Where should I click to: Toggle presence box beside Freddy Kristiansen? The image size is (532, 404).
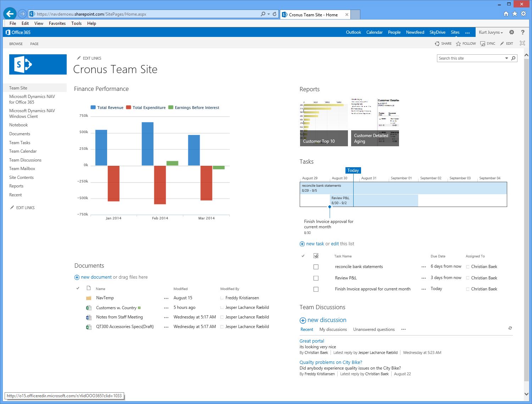[222, 298]
